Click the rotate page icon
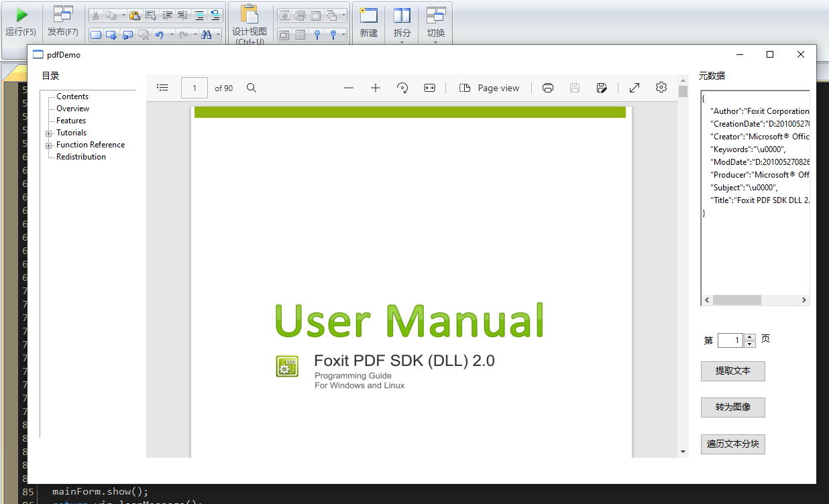This screenshot has width=829, height=504. [403, 88]
